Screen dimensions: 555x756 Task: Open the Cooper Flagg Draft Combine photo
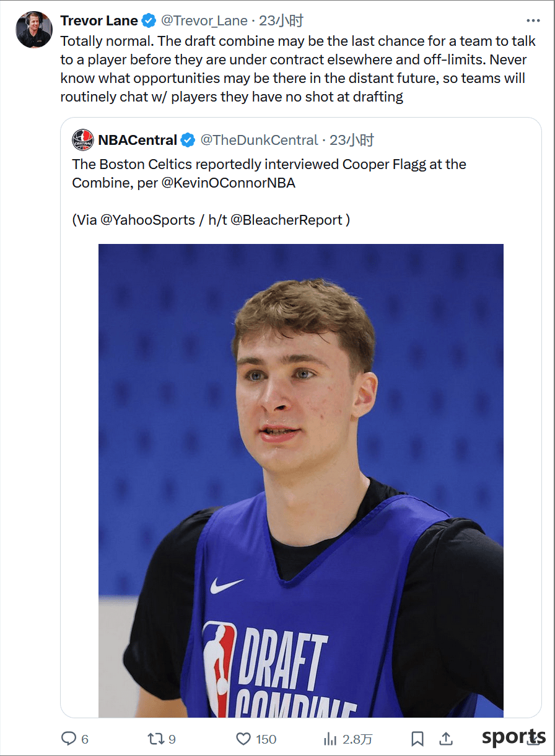click(301, 480)
